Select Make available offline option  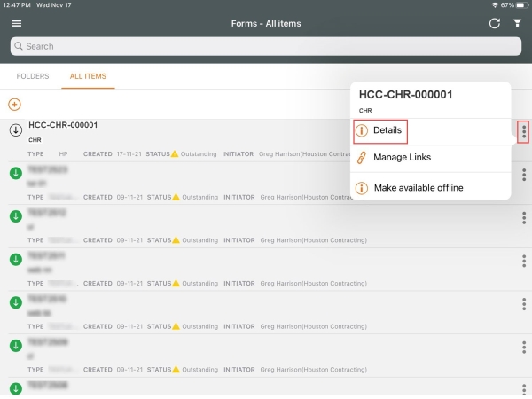click(418, 188)
